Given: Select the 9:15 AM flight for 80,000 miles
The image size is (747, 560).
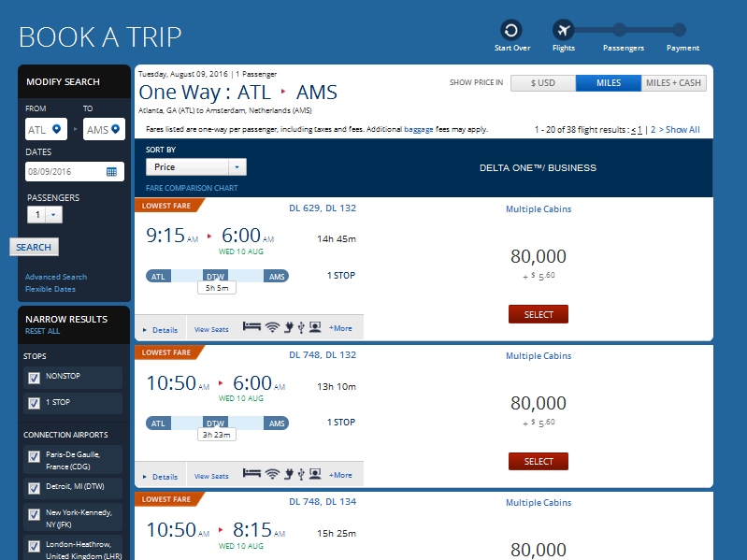Looking at the screenshot, I should click(x=539, y=315).
